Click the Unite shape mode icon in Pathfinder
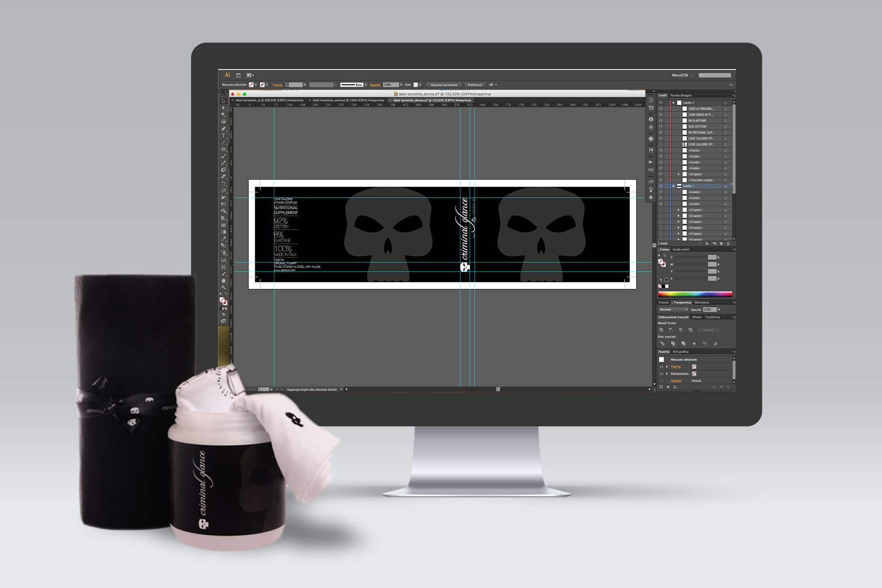This screenshot has width=882, height=588. pyautogui.click(x=661, y=329)
